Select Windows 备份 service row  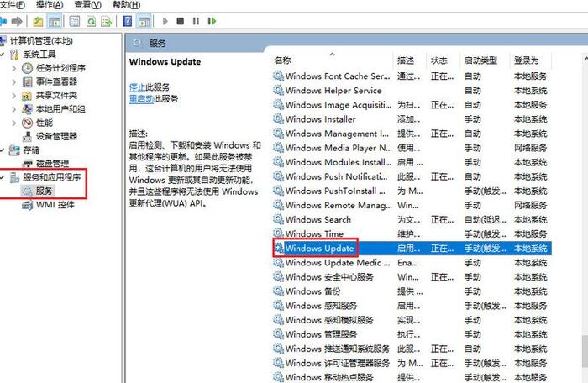click(412, 291)
